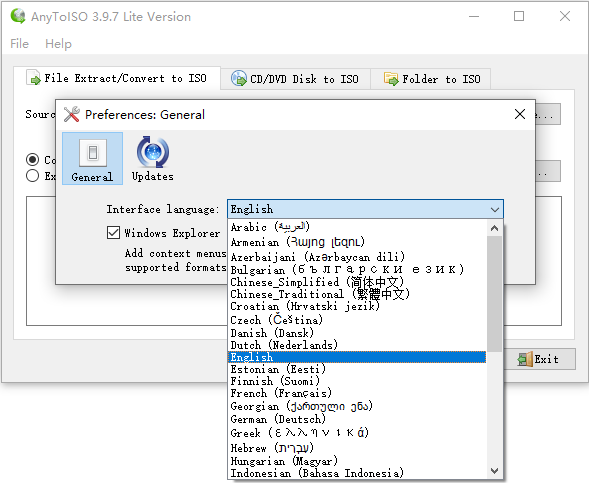Click the language list scrollbar down arrow

pyautogui.click(x=495, y=471)
